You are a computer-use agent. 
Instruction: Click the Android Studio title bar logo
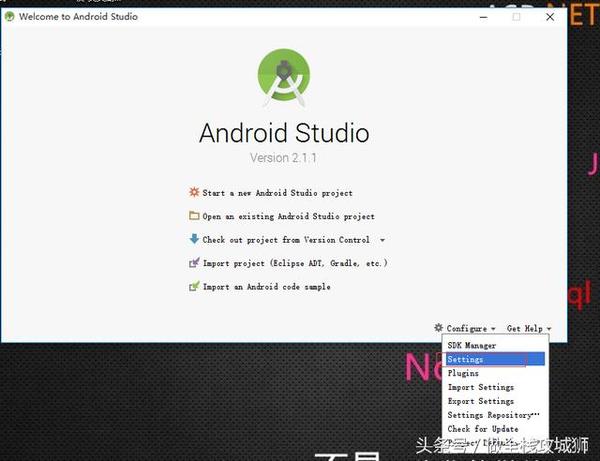tap(9, 16)
